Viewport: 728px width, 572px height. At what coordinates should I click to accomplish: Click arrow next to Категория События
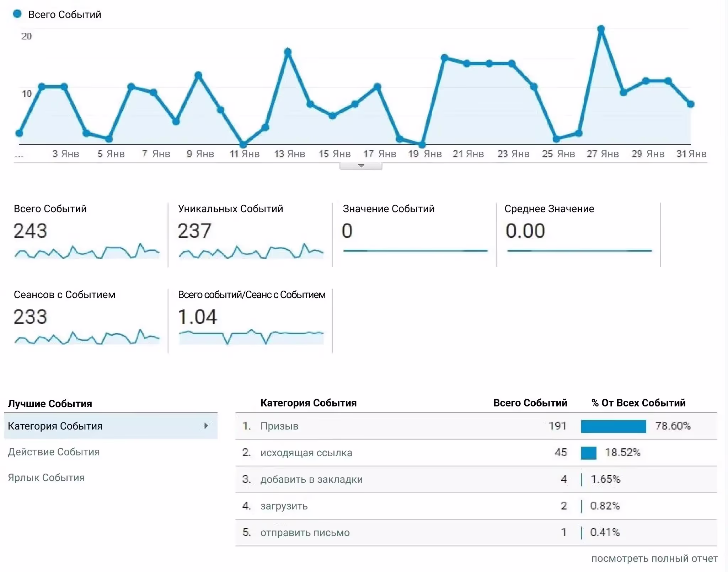(x=206, y=426)
